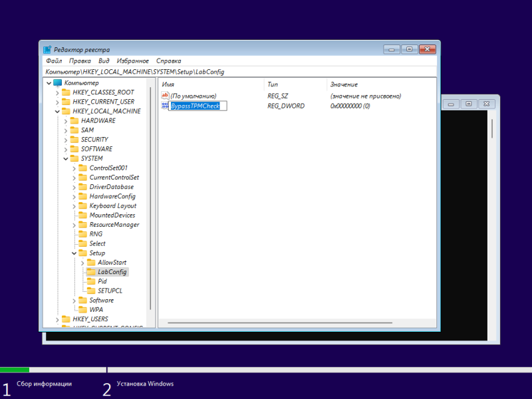Click the ResourceManager folder icon
The image size is (532, 399).
click(82, 225)
